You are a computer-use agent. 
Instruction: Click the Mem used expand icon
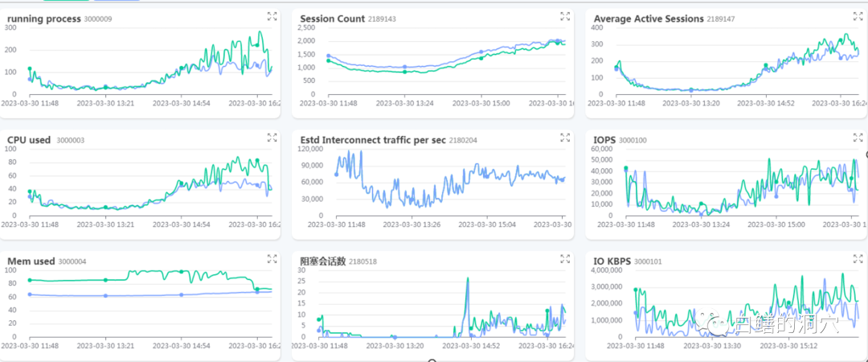pos(272,258)
